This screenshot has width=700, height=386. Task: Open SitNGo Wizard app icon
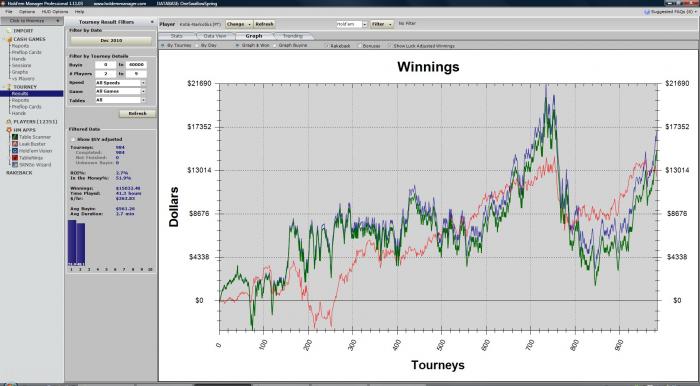[15, 165]
